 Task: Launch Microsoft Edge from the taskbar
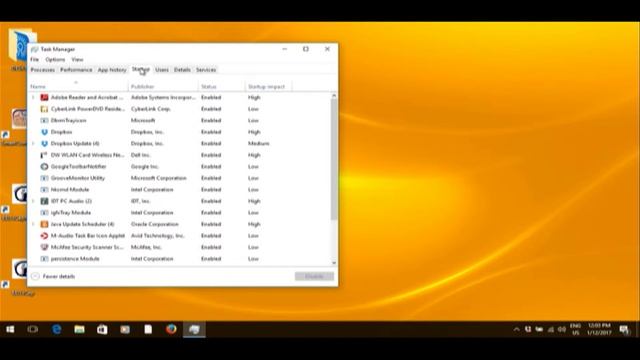point(56,329)
